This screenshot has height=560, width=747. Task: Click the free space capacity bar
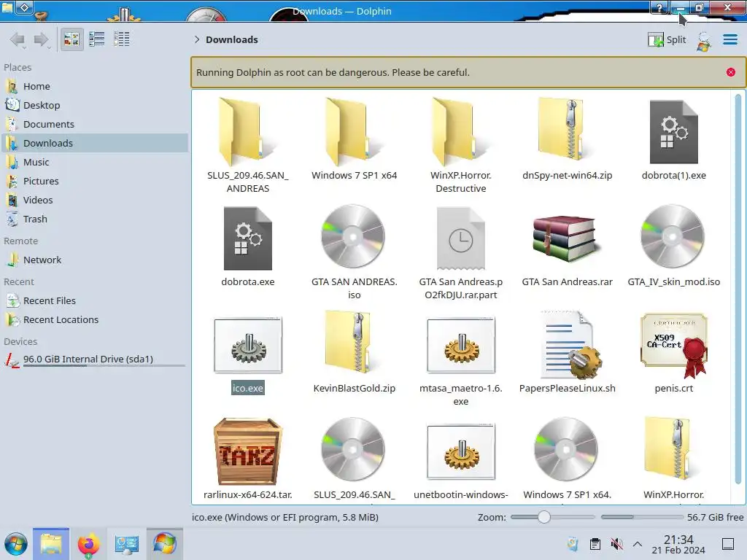(x=642, y=517)
